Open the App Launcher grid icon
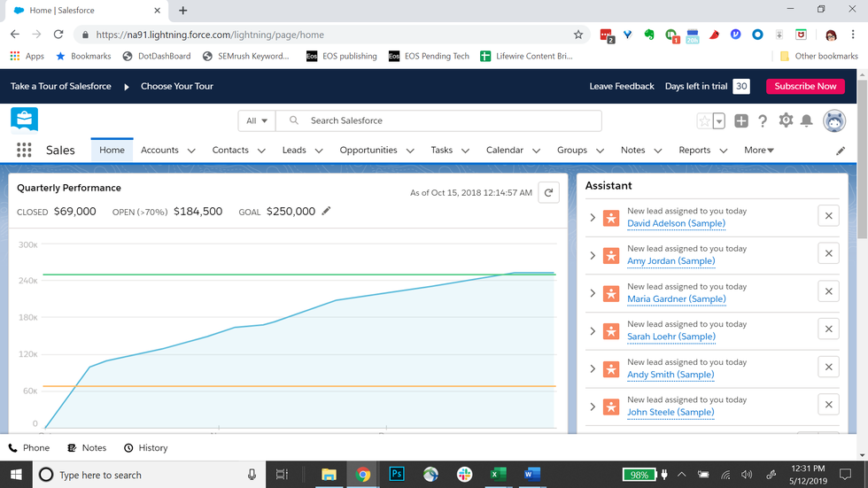This screenshot has height=488, width=868. tap(24, 151)
